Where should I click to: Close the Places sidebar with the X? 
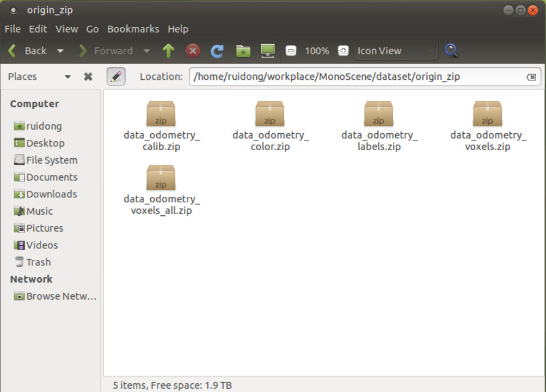88,76
